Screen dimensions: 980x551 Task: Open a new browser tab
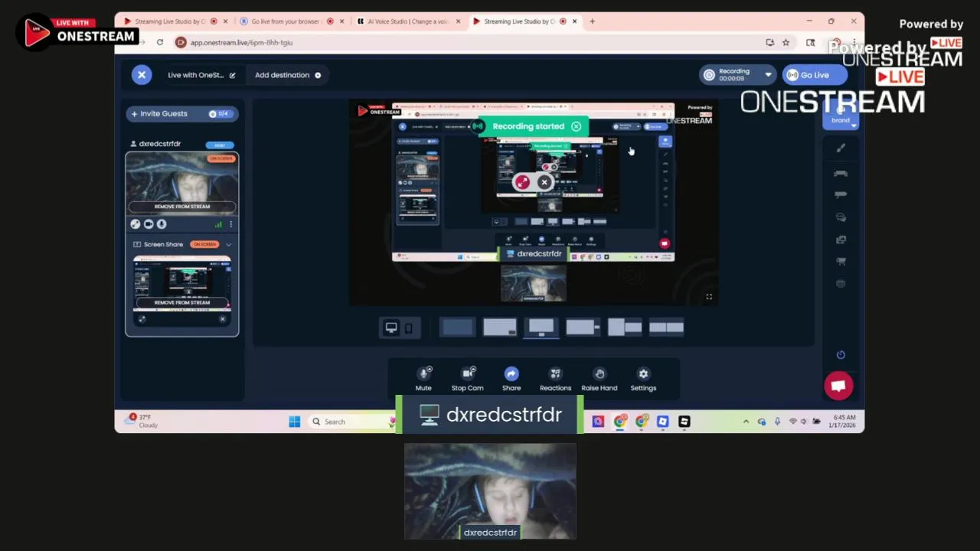[592, 21]
